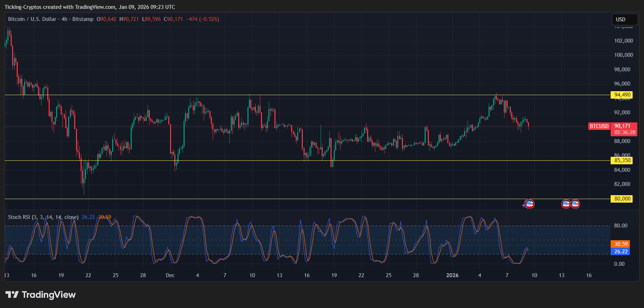This screenshot has width=644, height=308.
Task: Click the TradingView logo in bottom corner
Action: pyautogui.click(x=40, y=295)
